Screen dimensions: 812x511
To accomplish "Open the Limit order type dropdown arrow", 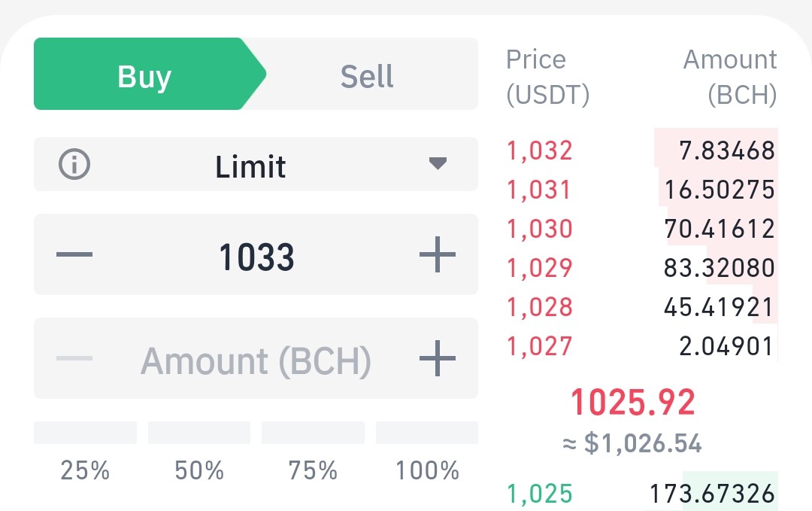I will [x=438, y=164].
